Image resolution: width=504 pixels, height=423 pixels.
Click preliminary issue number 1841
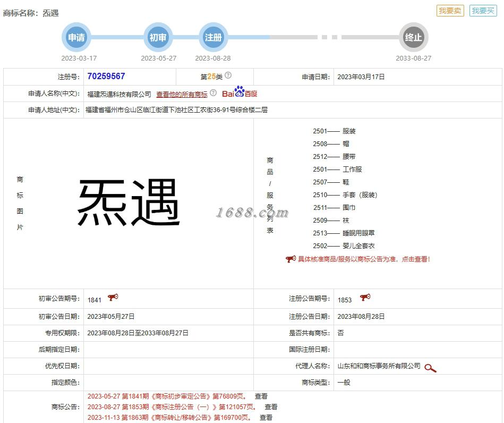[94, 300]
